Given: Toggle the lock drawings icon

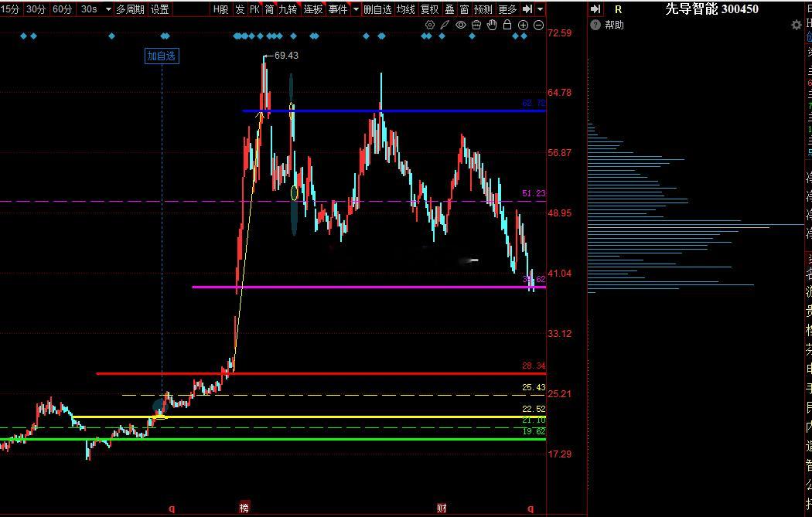Looking at the screenshot, I should 507,25.
